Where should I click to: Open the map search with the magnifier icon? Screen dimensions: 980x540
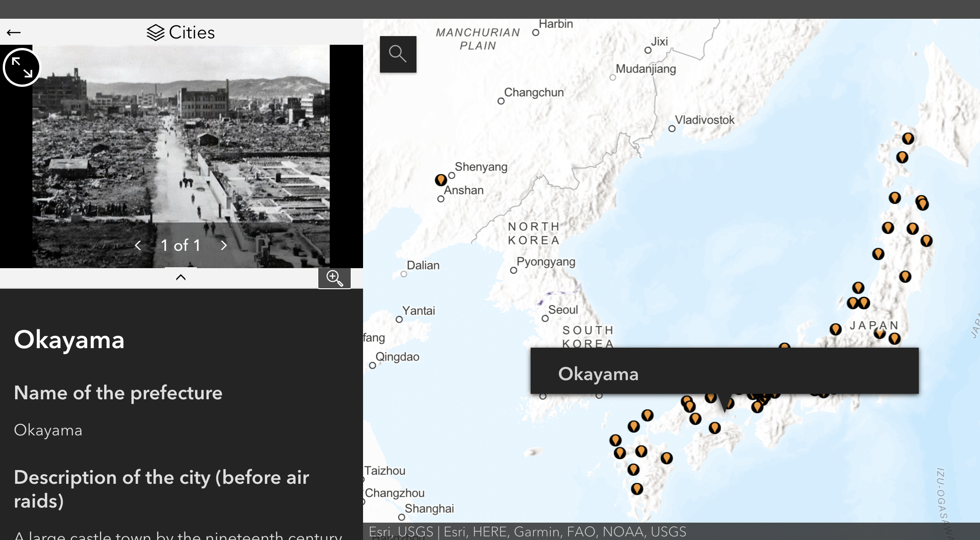(398, 54)
